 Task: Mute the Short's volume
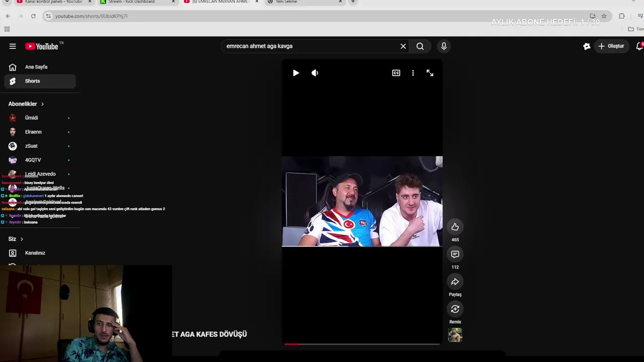click(315, 73)
